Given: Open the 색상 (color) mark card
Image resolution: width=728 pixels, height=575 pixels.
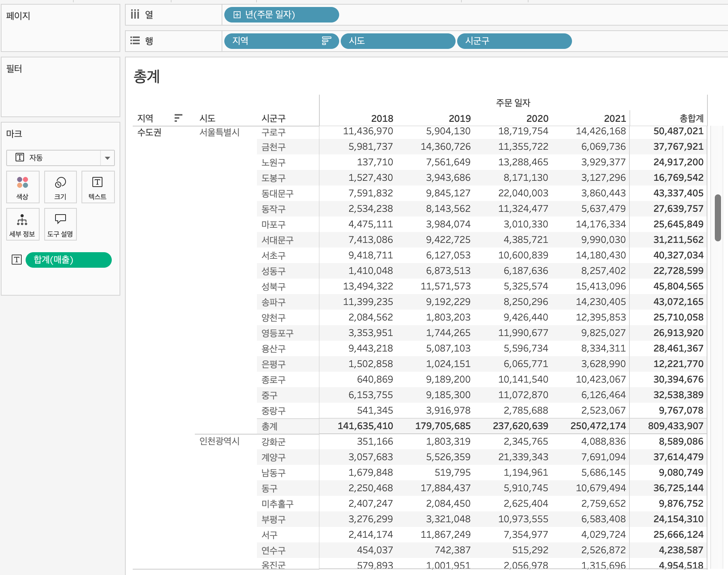Looking at the screenshot, I should [x=23, y=187].
